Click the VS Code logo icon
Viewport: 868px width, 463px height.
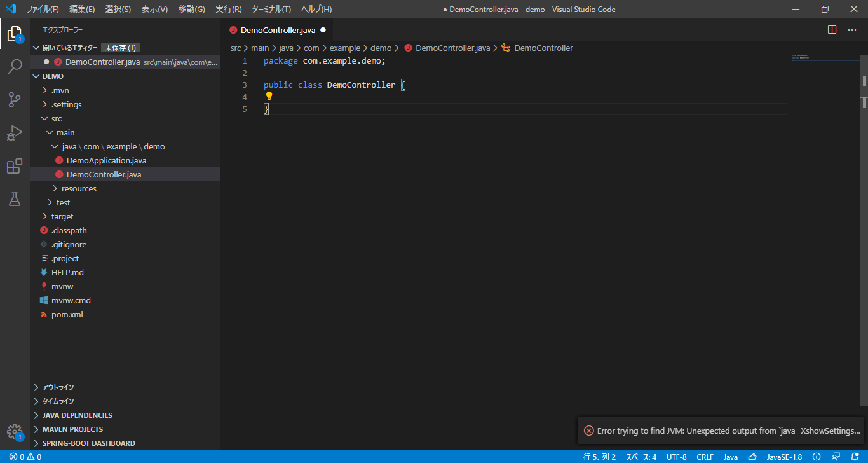(x=10, y=10)
